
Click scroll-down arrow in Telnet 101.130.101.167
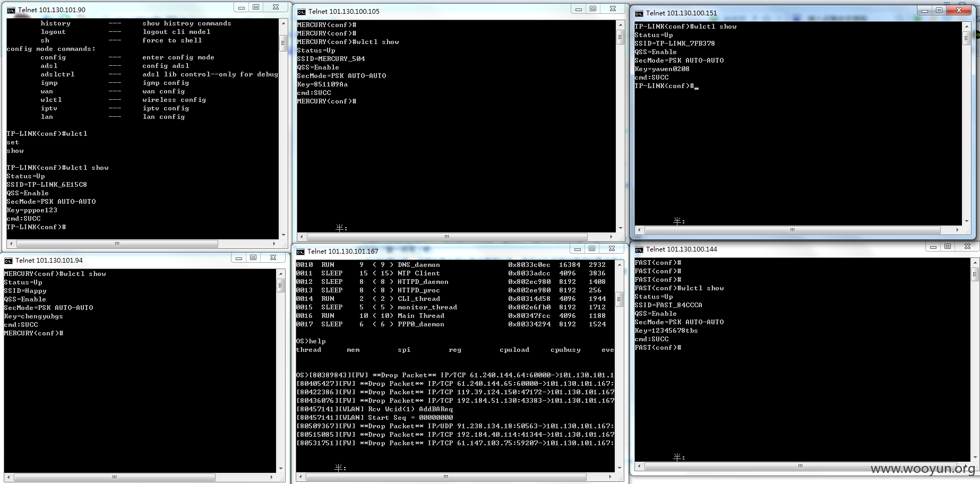point(619,468)
